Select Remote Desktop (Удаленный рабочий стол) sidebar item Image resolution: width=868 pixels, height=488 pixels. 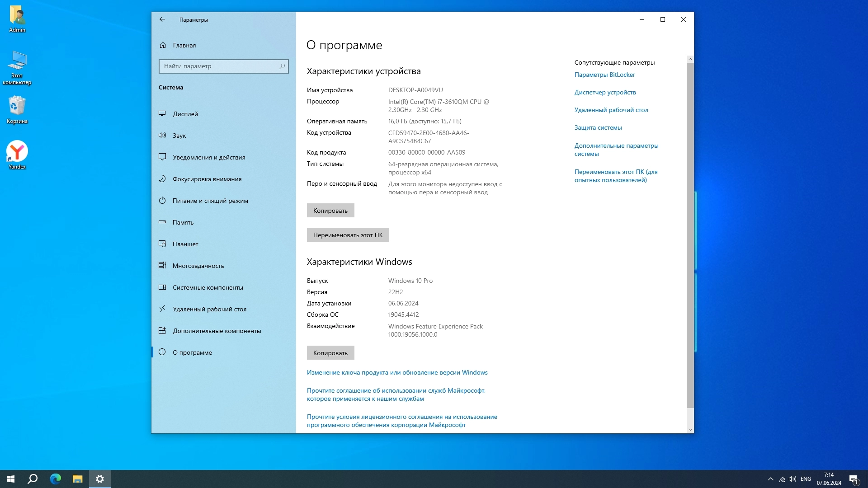pyautogui.click(x=209, y=309)
